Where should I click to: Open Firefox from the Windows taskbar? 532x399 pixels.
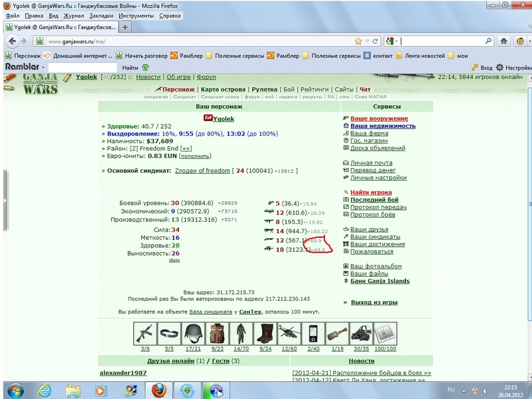pyautogui.click(x=159, y=390)
